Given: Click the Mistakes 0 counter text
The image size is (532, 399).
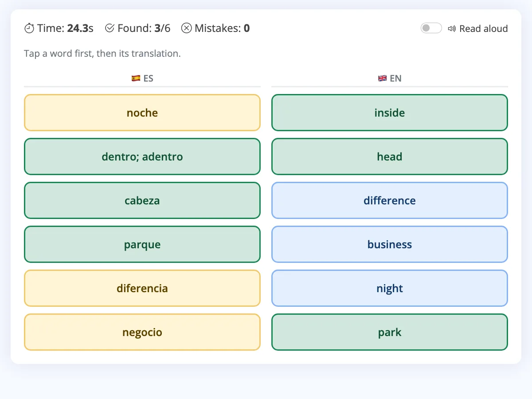Looking at the screenshot, I should [x=222, y=28].
